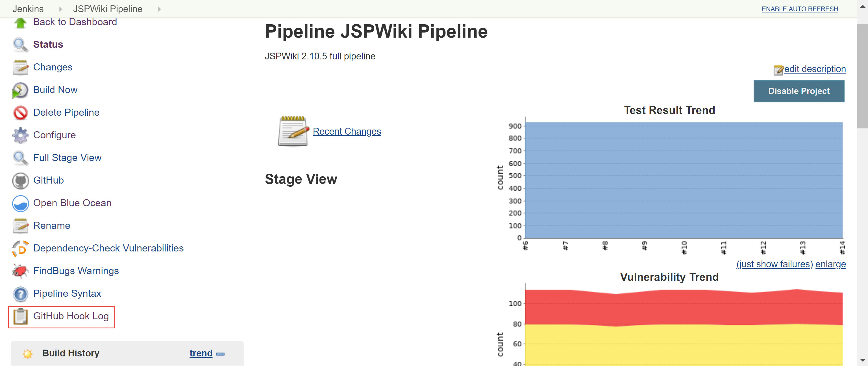Click Jenkins in the breadcrumb
The image size is (868, 366).
tap(28, 9)
